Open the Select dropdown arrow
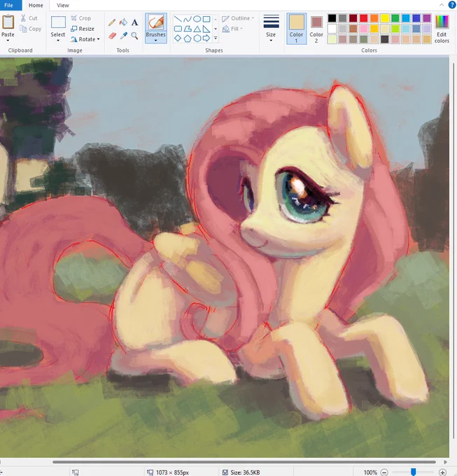Viewport: 457px width, 476px height. [58, 41]
